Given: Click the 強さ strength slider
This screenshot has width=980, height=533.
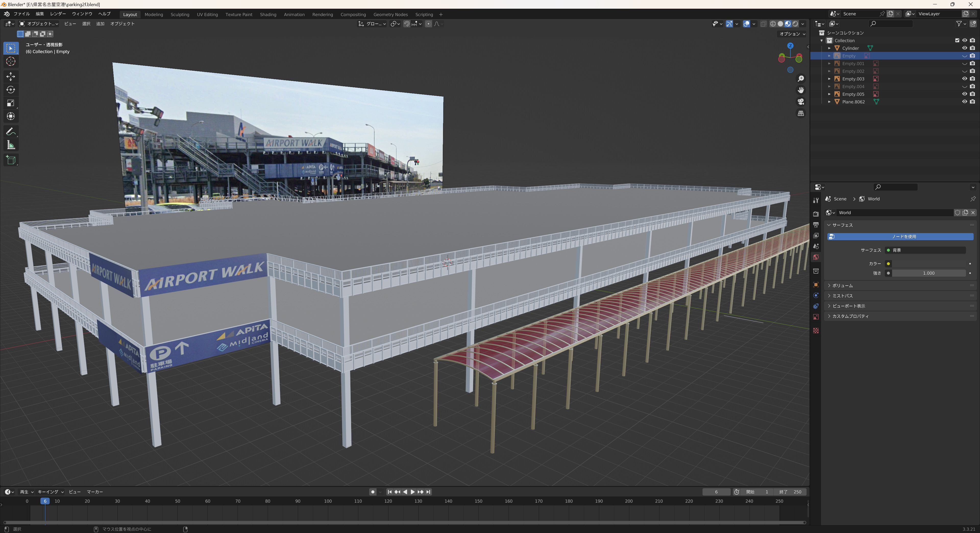Looking at the screenshot, I should 928,273.
